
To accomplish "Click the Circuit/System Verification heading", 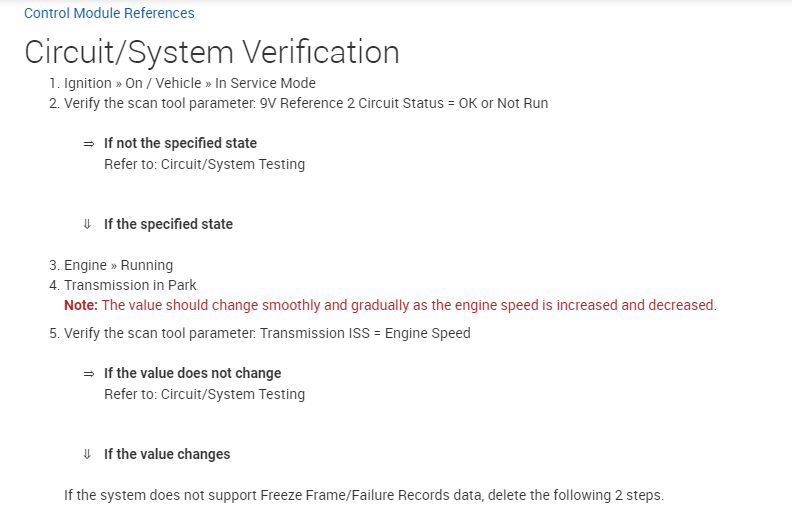I will (211, 52).
